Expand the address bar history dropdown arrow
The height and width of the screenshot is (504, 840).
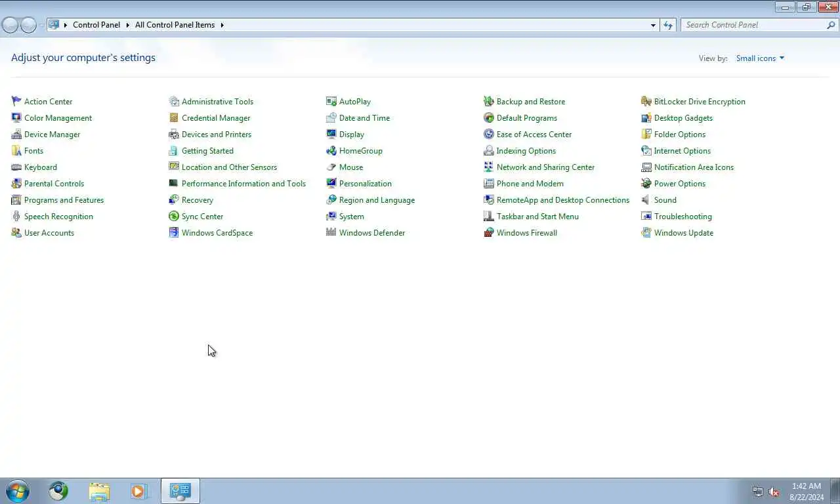tap(653, 25)
